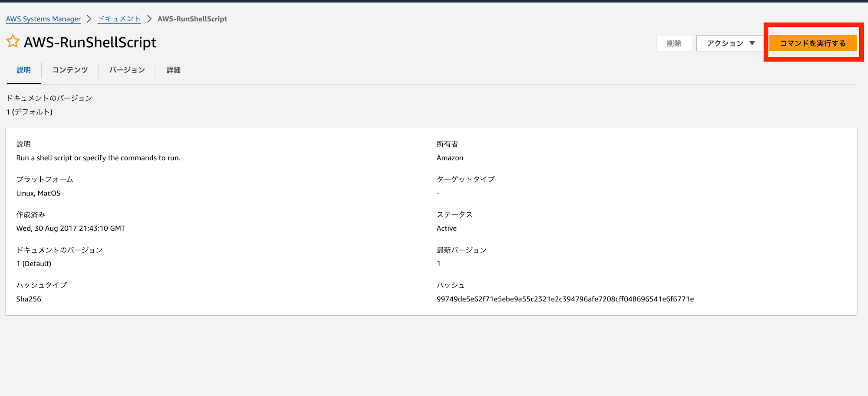The height and width of the screenshot is (396, 868).
Task: Select the Sha256 hash type value
Action: click(29, 299)
